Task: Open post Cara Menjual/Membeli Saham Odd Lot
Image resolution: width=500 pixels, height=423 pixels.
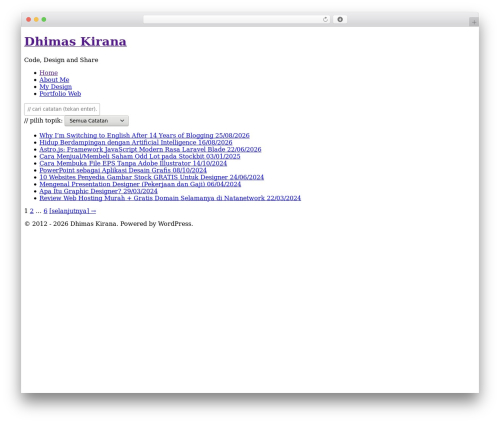Action: click(x=140, y=156)
